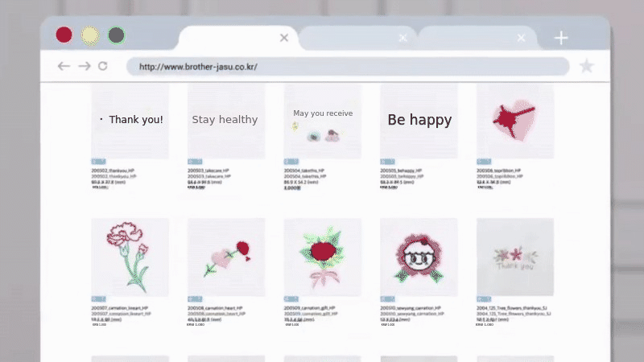Close the second browser tab
Image resolution: width=644 pixels, height=362 pixels.
[x=403, y=38]
